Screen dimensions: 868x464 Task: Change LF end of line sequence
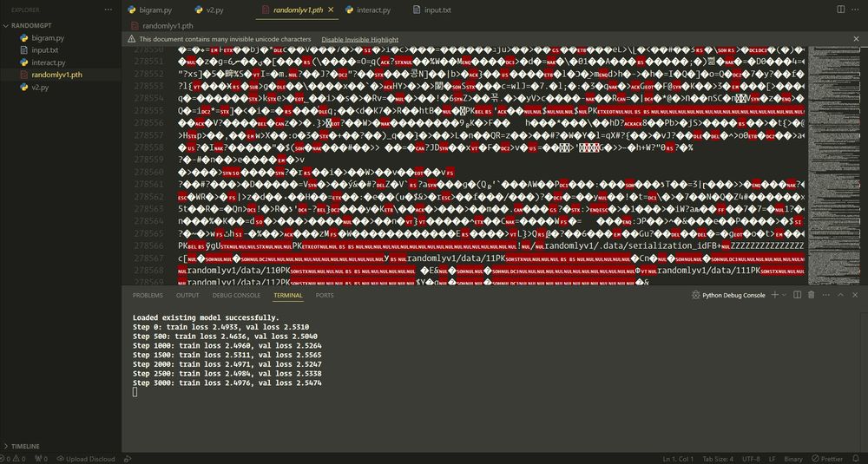point(773,459)
